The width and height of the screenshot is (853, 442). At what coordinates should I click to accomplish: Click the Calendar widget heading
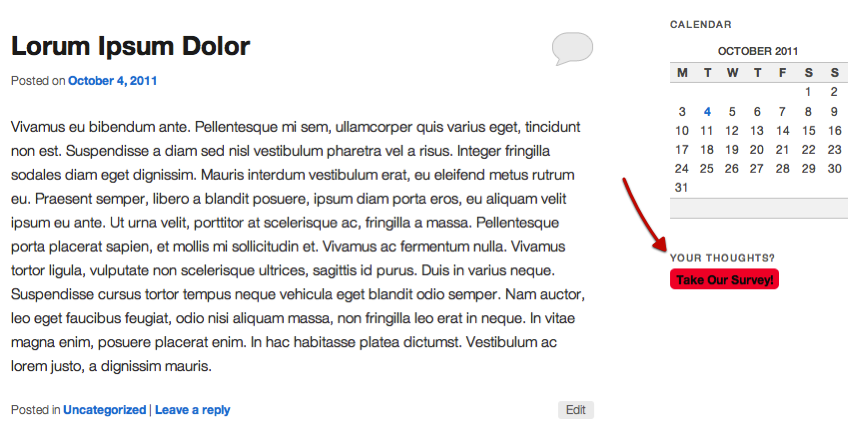coord(701,24)
